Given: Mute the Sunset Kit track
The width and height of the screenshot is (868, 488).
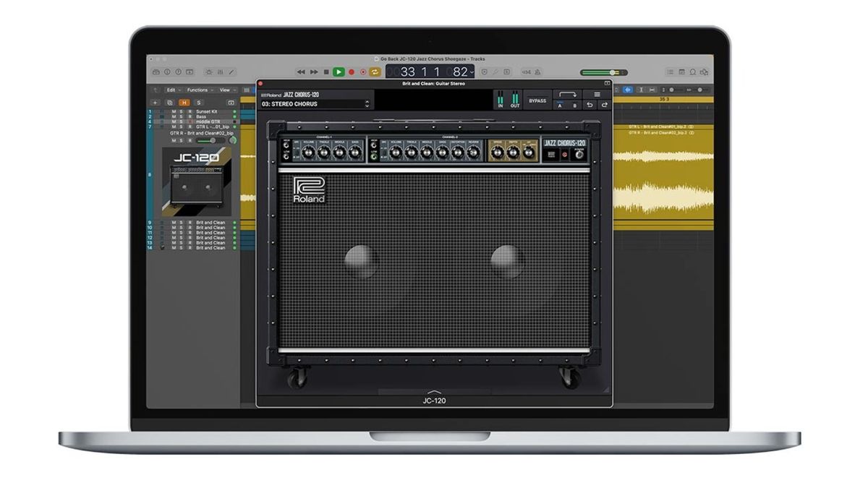Looking at the screenshot, I should pos(174,112).
